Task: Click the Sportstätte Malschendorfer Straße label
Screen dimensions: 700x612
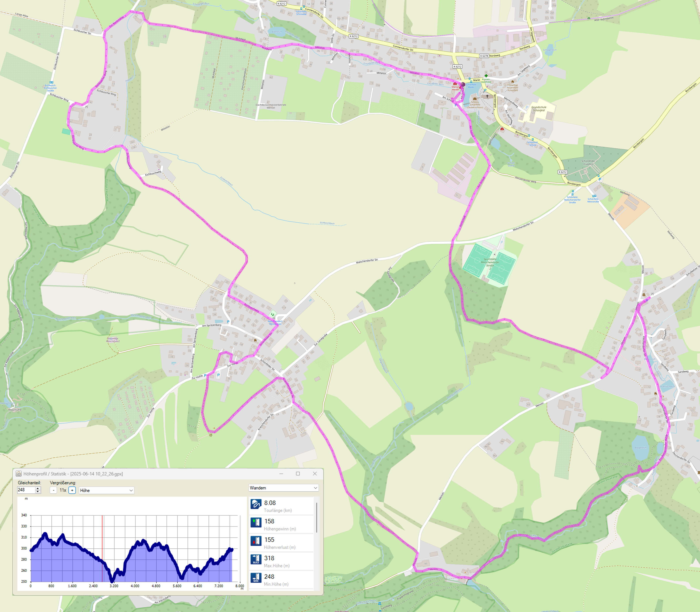Action: (x=490, y=264)
